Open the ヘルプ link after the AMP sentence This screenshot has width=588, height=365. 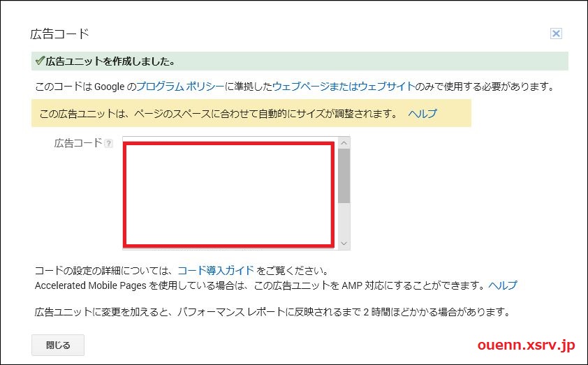click(503, 285)
